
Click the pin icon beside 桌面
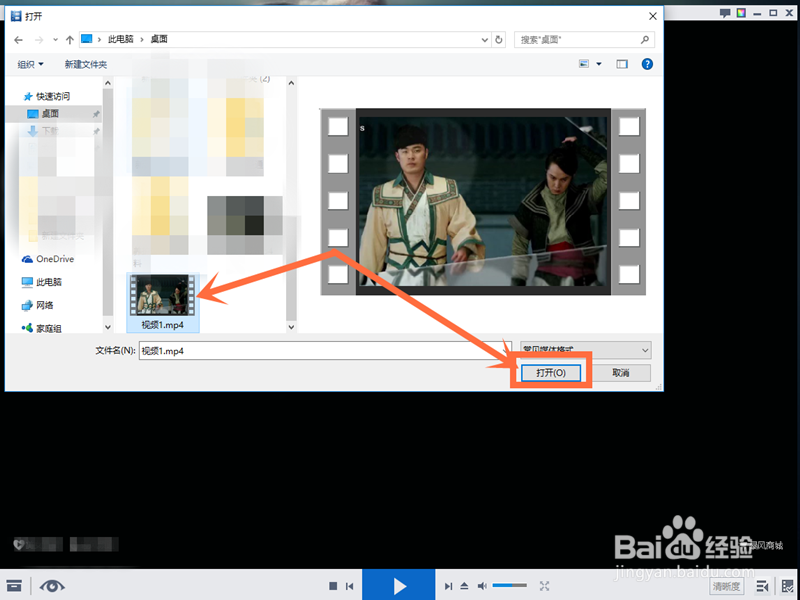(x=96, y=114)
